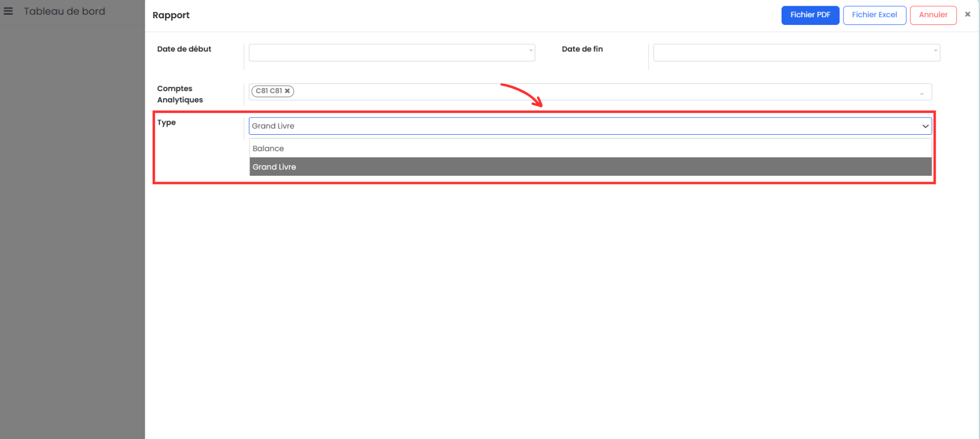980x439 pixels.
Task: Remove the C81 C81 tag
Action: pyautogui.click(x=287, y=91)
